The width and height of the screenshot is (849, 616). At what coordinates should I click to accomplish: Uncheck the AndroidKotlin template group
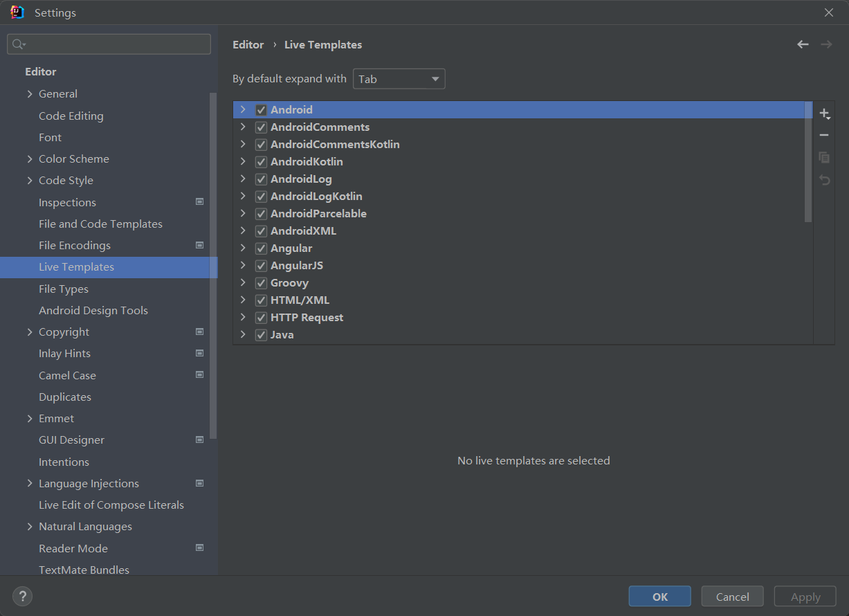click(x=261, y=162)
